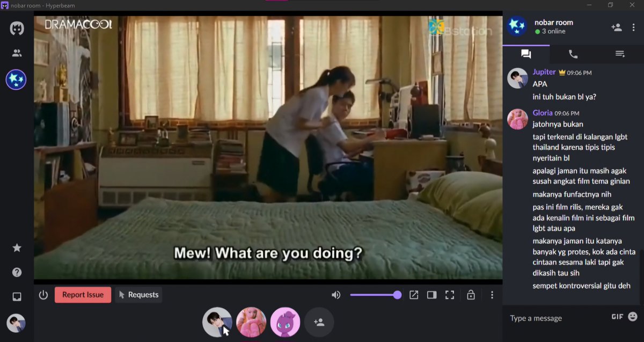The width and height of the screenshot is (644, 342).
Task: Click Jupiter's username in chat
Action: [544, 72]
